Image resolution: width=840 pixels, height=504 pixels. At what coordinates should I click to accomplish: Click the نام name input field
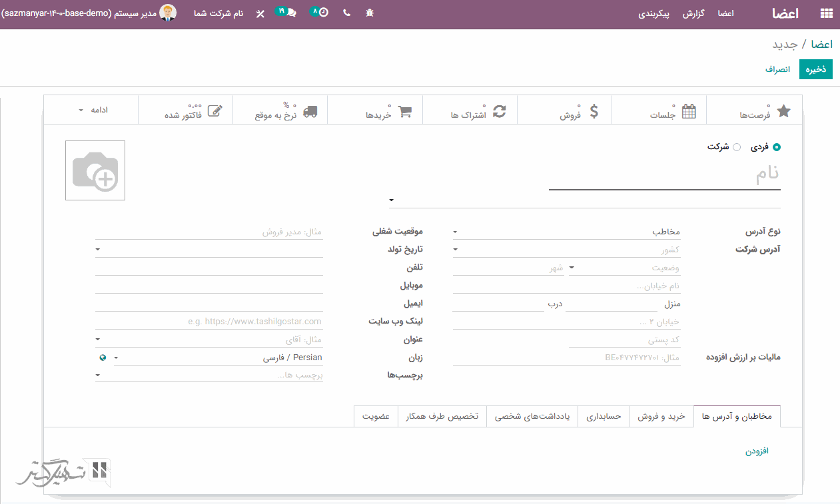pyautogui.click(x=664, y=176)
